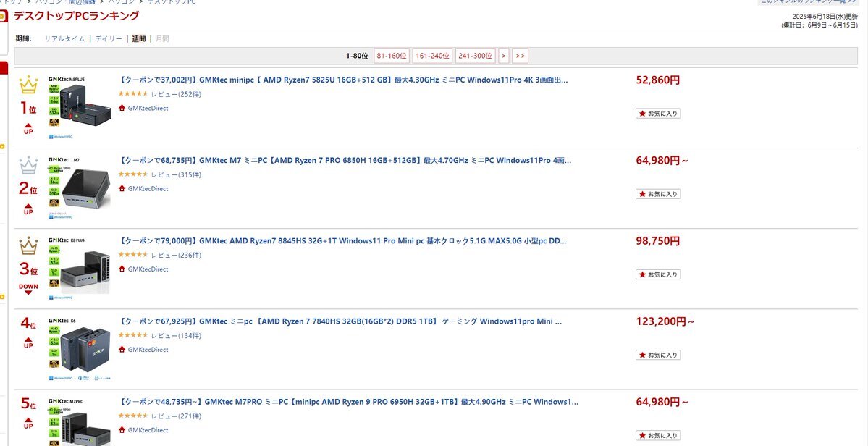Image resolution: width=868 pixels, height=446 pixels.
Task: Open the レビュー(236件) reviews link
Action: tap(176, 255)
